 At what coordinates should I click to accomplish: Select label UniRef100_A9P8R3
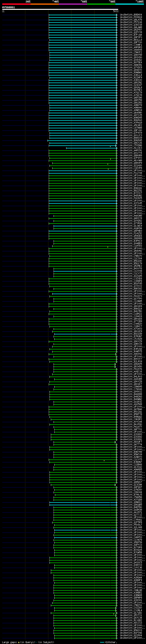(131, 47)
